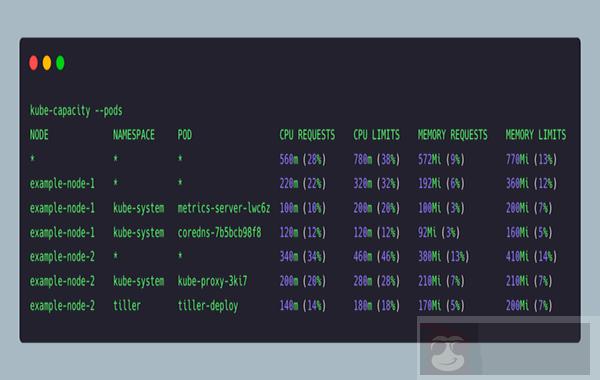
Task: Click kube-system in the kube-proxy row
Action: [139, 281]
